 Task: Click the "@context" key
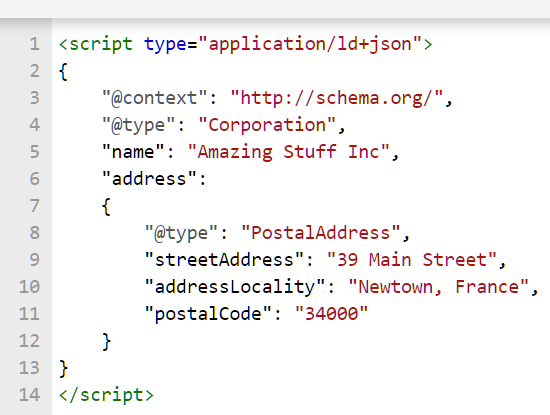pyautogui.click(x=154, y=98)
